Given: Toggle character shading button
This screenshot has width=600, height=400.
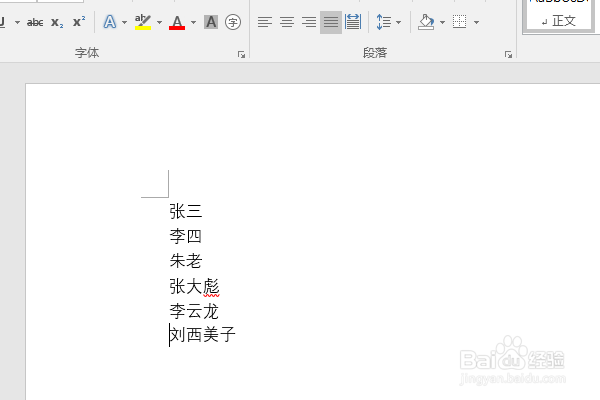Looking at the screenshot, I should pyautogui.click(x=211, y=22).
